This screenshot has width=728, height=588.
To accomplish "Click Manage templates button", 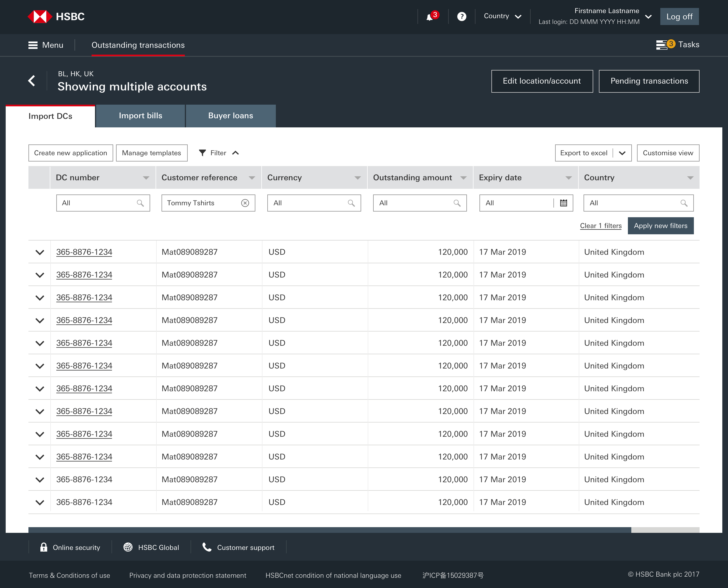I will click(x=151, y=153).
